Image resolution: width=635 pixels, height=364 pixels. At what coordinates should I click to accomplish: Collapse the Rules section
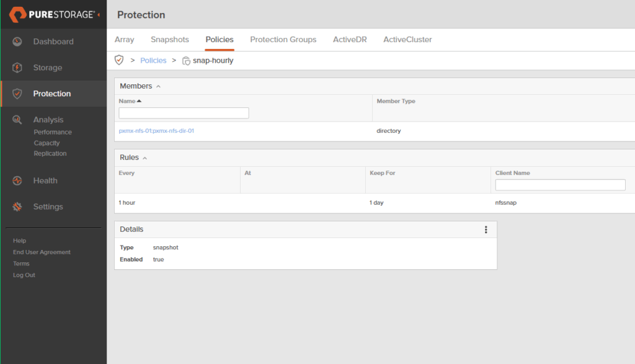point(144,158)
